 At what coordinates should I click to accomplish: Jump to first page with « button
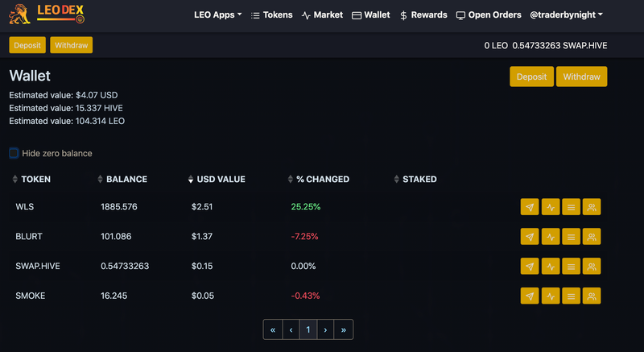pyautogui.click(x=273, y=329)
